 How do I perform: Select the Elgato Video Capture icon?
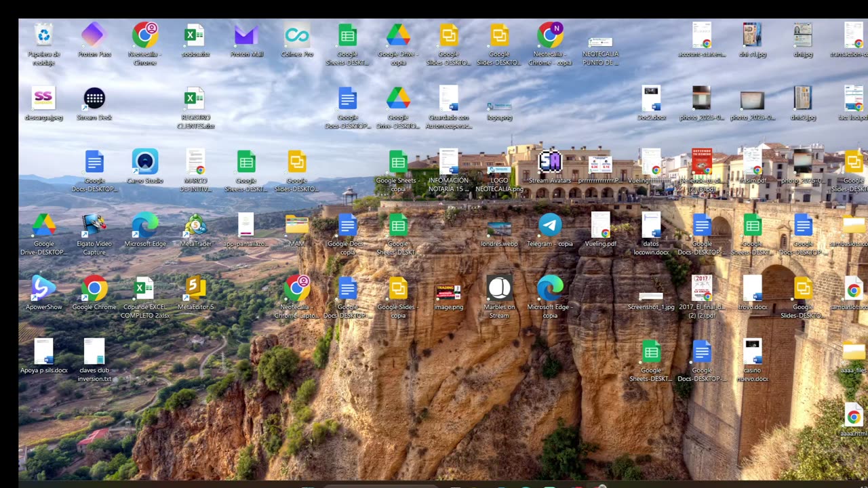pyautogui.click(x=94, y=225)
